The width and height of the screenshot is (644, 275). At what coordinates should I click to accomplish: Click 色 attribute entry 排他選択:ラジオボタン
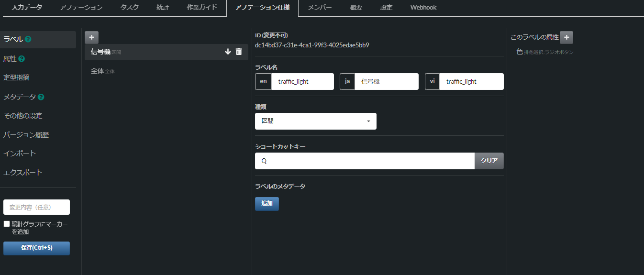click(545, 52)
